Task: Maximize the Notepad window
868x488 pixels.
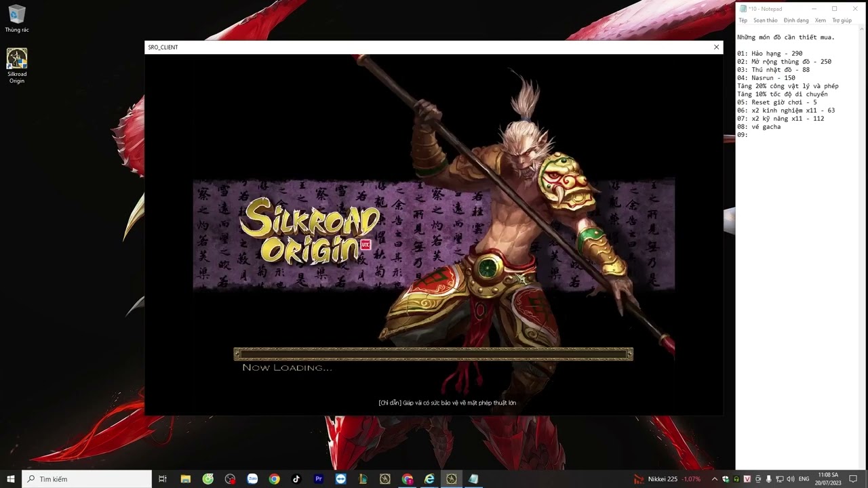Action: click(835, 9)
